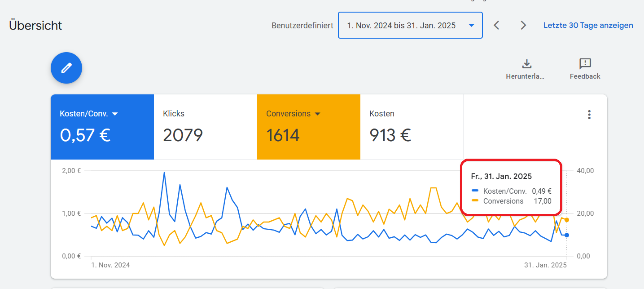Open the Feedback speech bubble icon
This screenshot has width=644, height=289.
585,64
